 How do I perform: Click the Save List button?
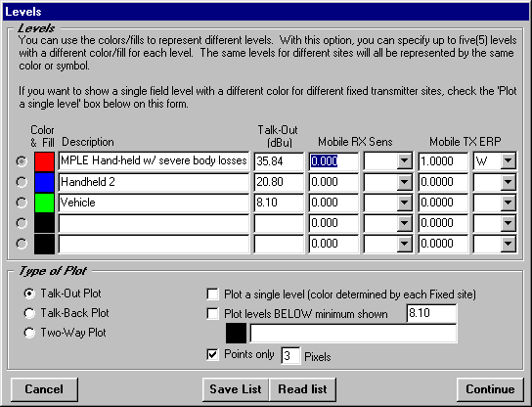[x=236, y=389]
